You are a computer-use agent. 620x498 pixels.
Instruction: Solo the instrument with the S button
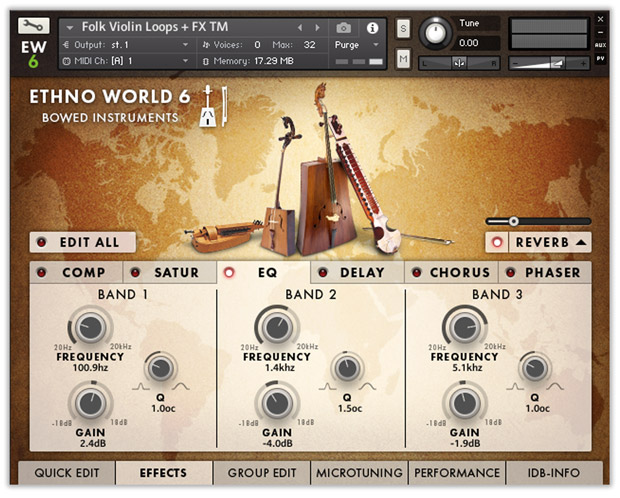[x=403, y=26]
